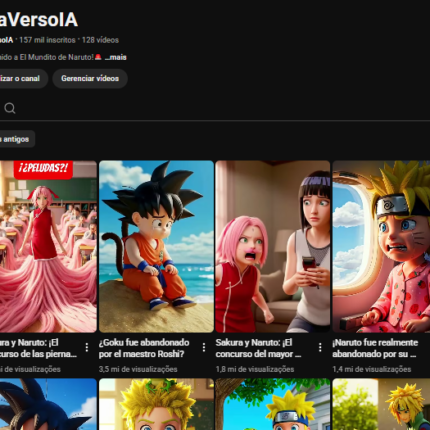Screen dimensions: 430x430
Task: Click the '3,5 mi de visualizações' text
Action: click(138, 369)
